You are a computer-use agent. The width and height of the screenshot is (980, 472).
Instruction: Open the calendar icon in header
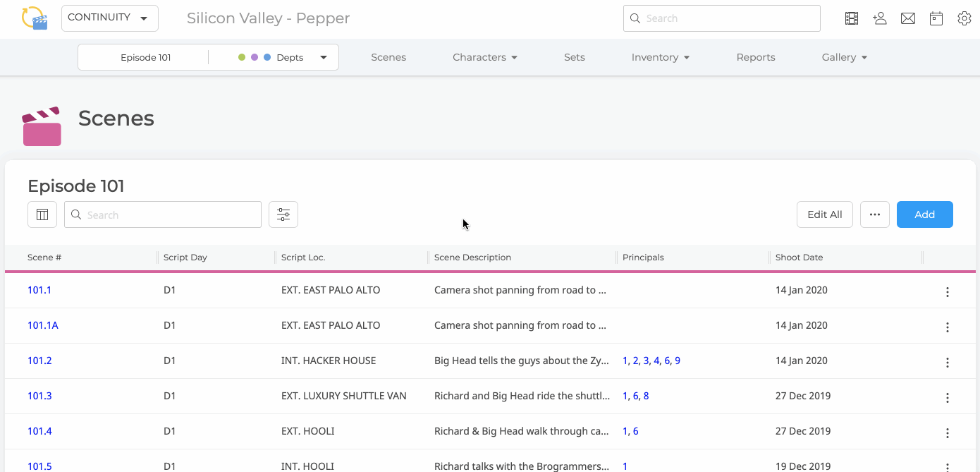[x=936, y=19]
